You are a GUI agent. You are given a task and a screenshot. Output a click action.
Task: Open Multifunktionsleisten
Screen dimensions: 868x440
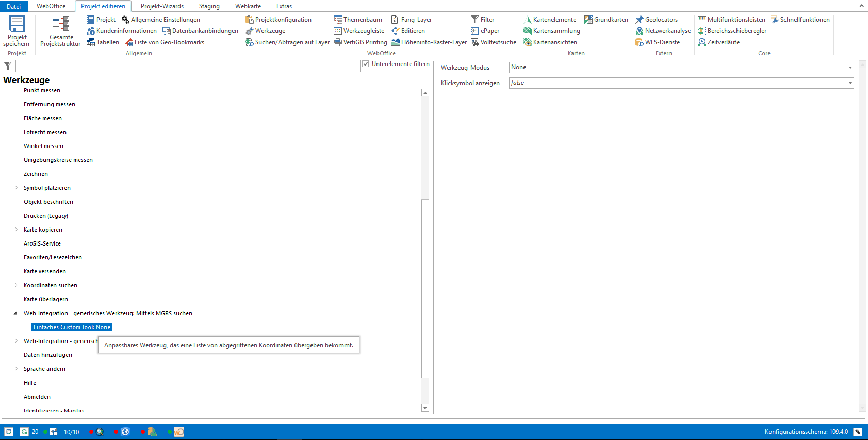pos(732,20)
